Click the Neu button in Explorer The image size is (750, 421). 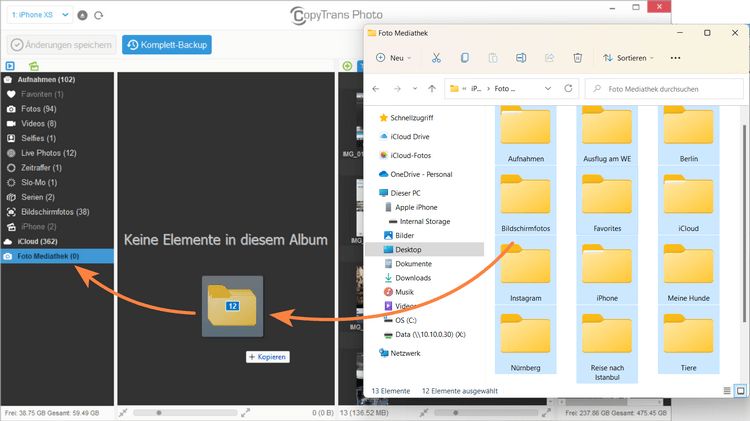pyautogui.click(x=394, y=58)
